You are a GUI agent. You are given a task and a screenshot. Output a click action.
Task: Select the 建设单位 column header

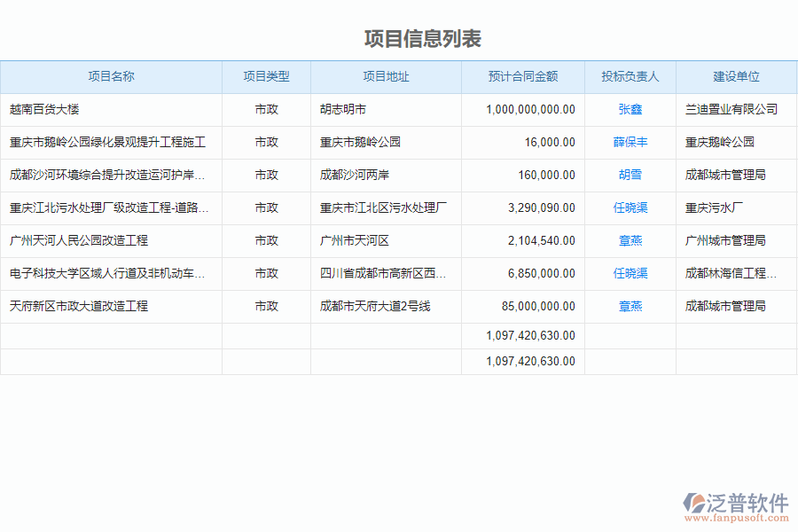pos(736,77)
